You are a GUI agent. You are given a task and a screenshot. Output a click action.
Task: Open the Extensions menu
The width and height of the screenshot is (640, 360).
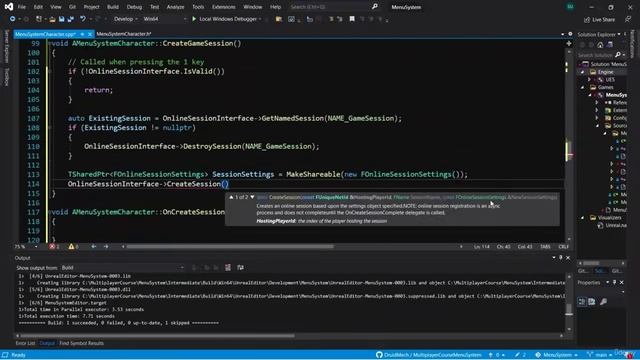(224, 7)
